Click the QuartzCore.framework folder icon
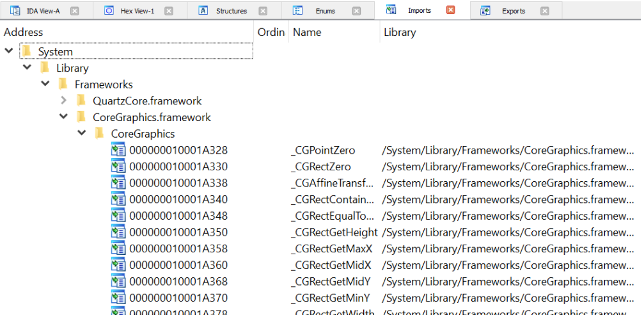This screenshot has height=333, width=644. 81,101
